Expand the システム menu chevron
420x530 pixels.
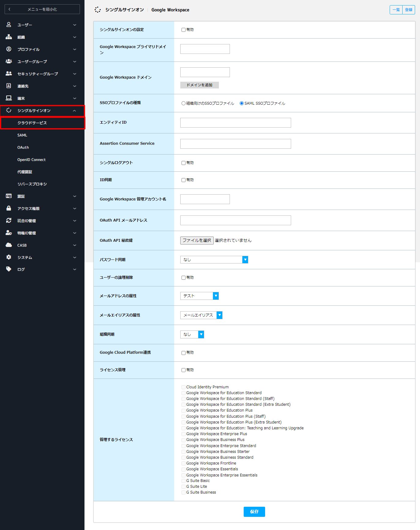(75, 257)
